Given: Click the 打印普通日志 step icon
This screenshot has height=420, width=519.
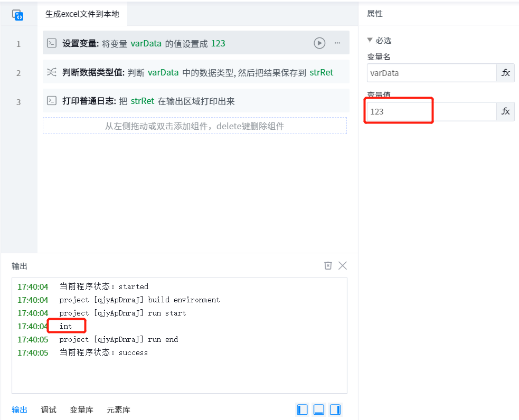Looking at the screenshot, I should [x=52, y=101].
